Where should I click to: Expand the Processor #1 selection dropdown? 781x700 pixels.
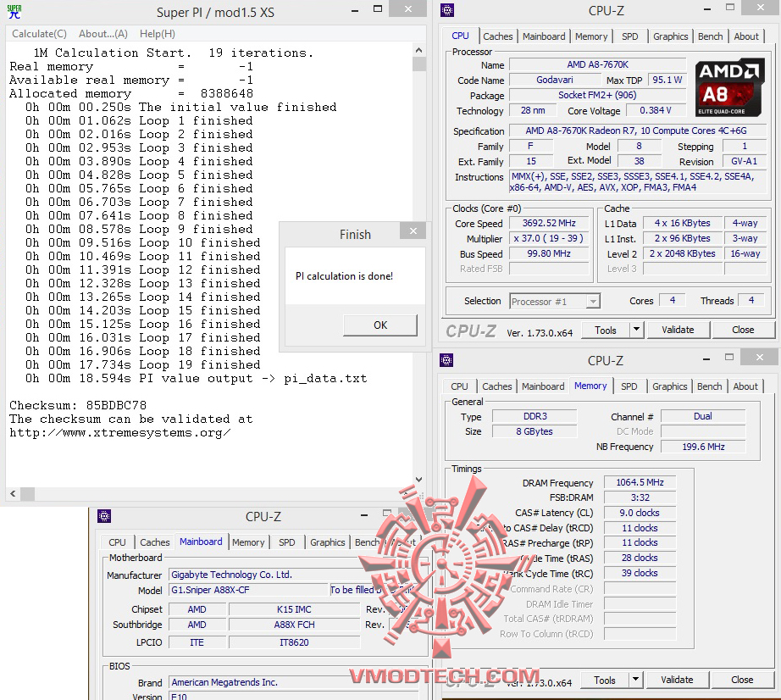click(x=593, y=302)
